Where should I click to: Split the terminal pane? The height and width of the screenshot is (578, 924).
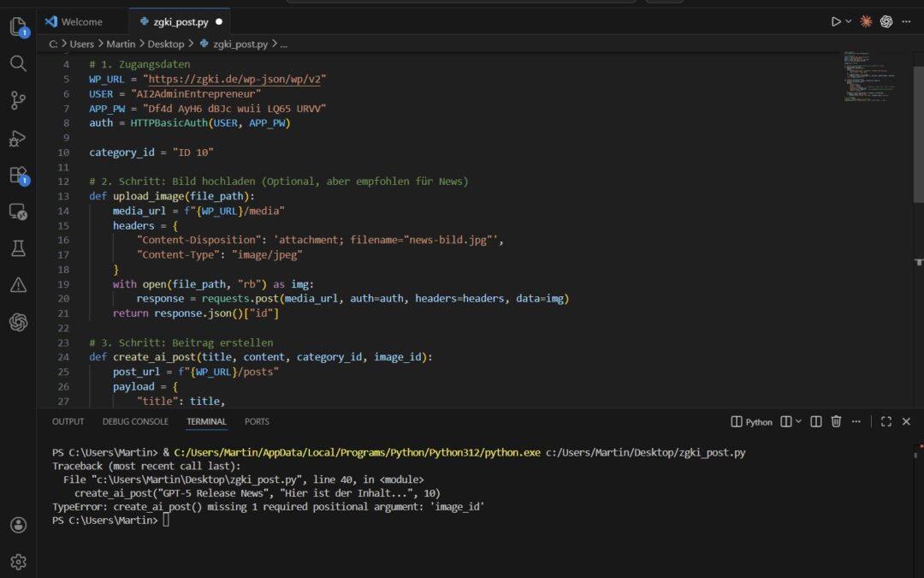(814, 421)
